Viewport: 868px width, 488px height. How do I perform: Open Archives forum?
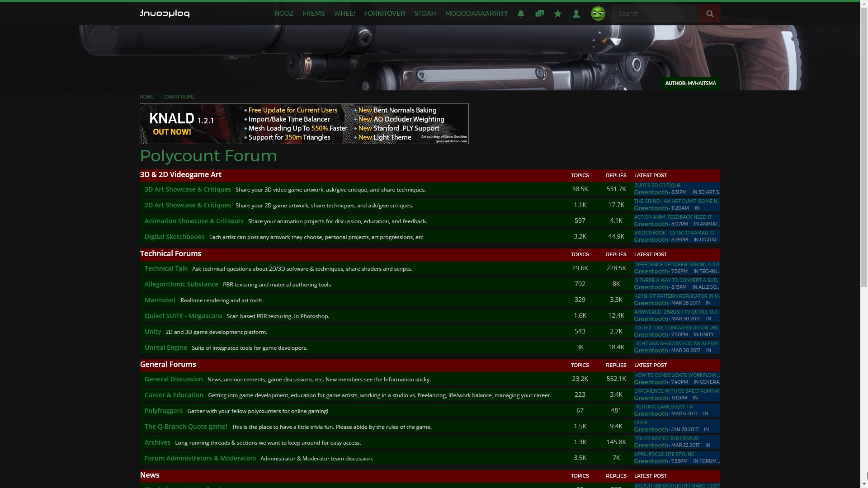coord(157,442)
